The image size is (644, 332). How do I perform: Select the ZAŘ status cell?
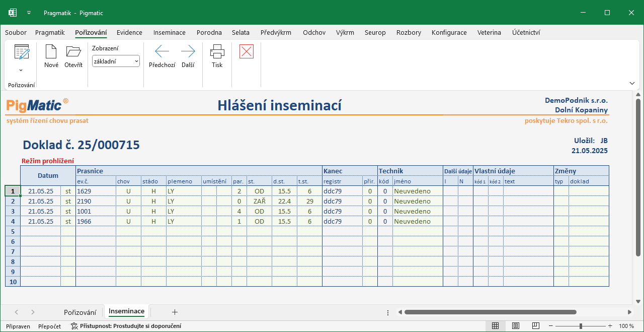(259, 201)
